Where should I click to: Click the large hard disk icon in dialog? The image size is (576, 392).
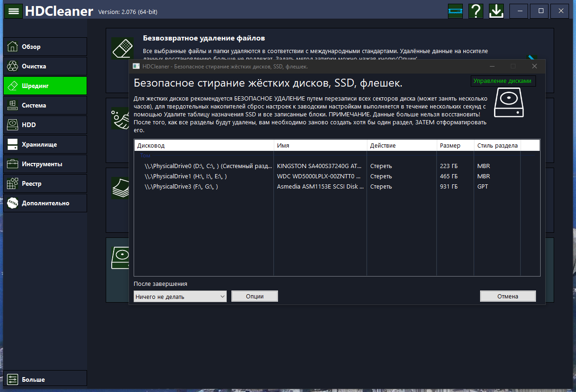509,103
